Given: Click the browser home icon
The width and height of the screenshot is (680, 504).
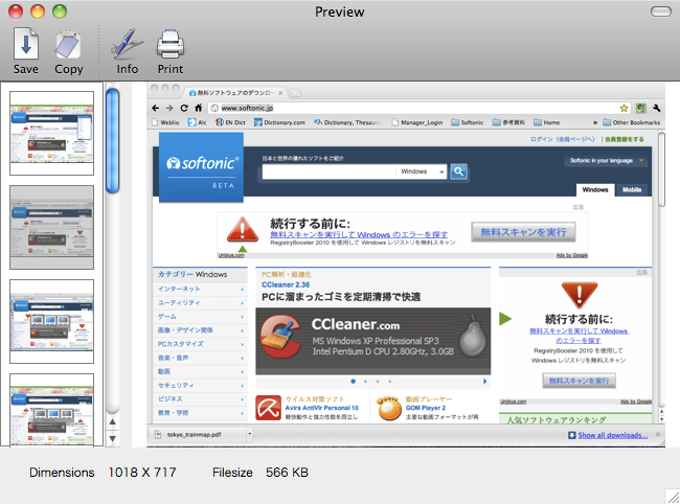Looking at the screenshot, I should pyautogui.click(x=198, y=108).
